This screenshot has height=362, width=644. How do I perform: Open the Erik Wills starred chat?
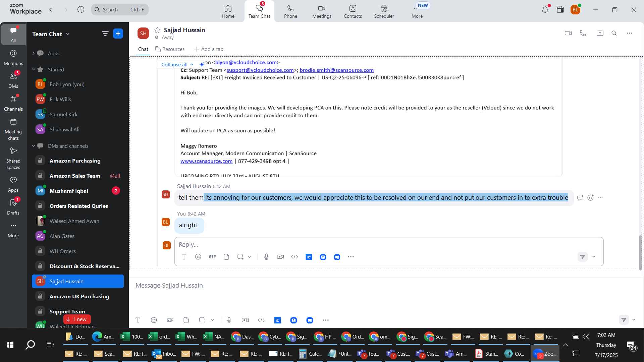(78, 99)
